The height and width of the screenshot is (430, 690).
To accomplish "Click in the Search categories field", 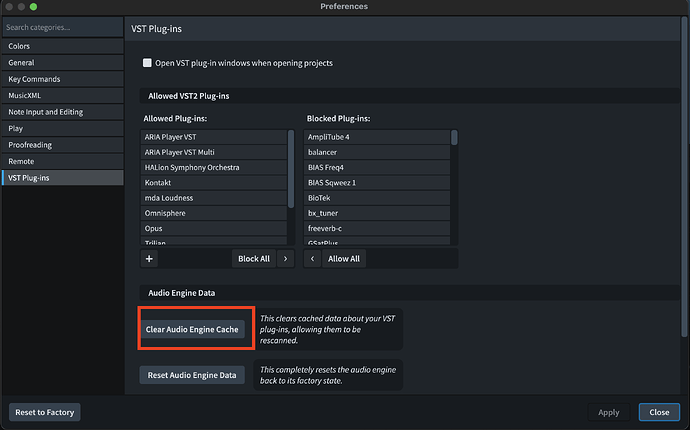I will click(x=60, y=28).
